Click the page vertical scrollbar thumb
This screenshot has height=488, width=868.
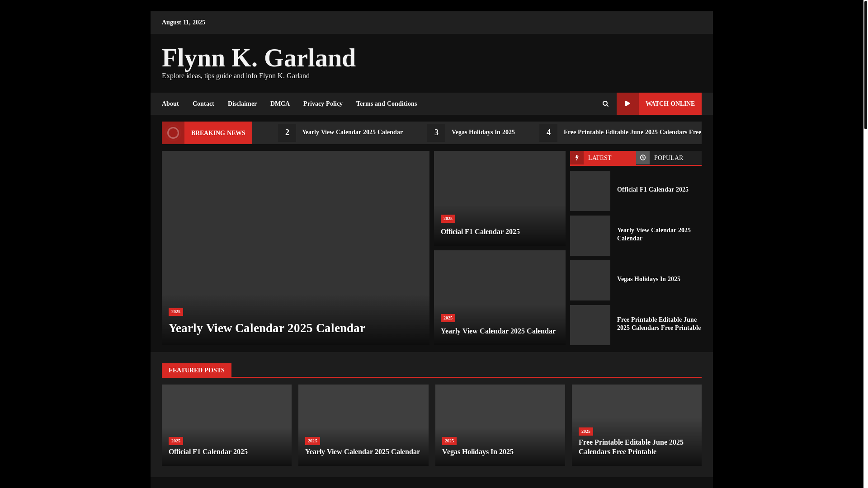(865, 66)
